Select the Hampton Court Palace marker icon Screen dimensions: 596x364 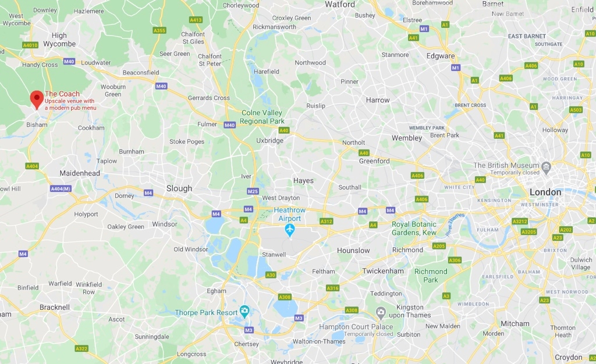[381, 313]
